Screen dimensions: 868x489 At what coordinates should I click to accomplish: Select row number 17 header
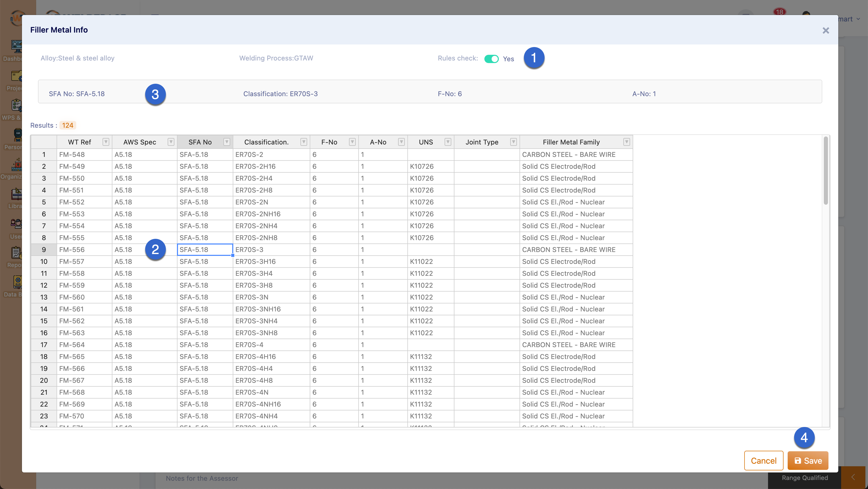44,345
